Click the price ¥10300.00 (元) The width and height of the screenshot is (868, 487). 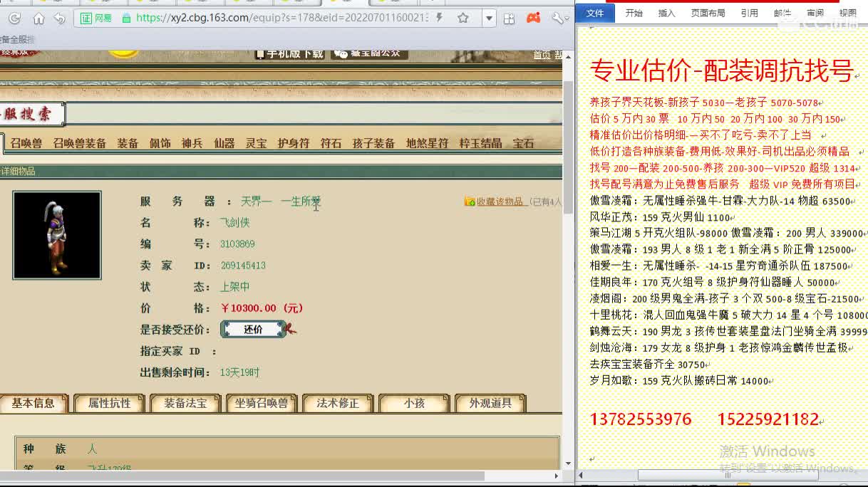262,308
